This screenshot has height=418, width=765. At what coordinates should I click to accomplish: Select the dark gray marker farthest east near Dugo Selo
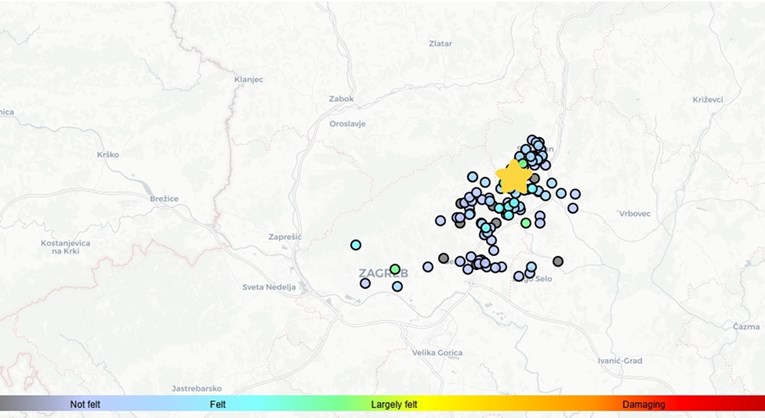(x=558, y=261)
